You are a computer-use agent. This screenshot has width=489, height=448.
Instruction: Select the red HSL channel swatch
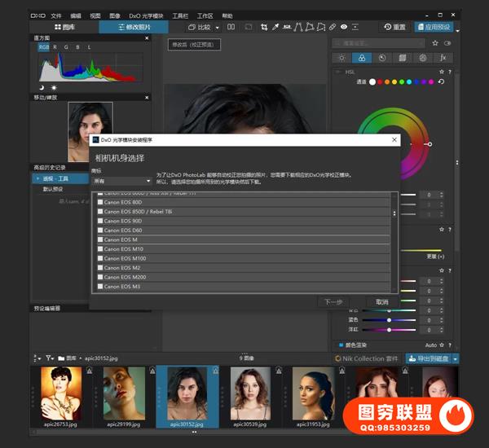(x=382, y=81)
